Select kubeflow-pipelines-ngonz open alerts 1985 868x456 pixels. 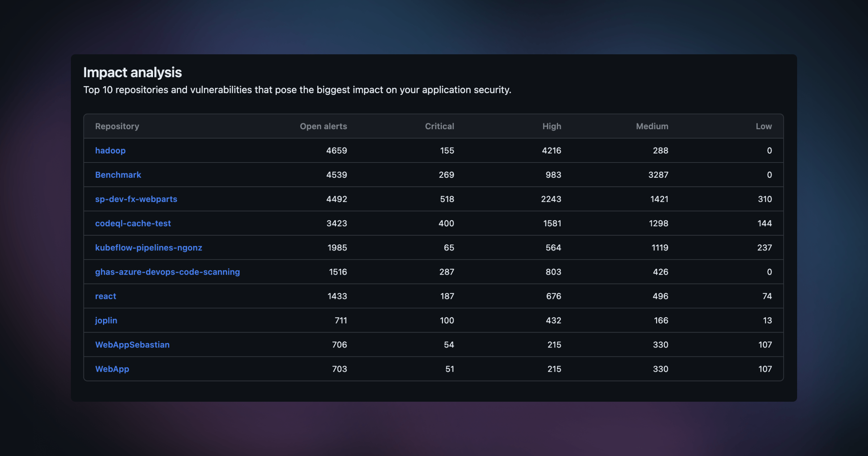click(337, 248)
